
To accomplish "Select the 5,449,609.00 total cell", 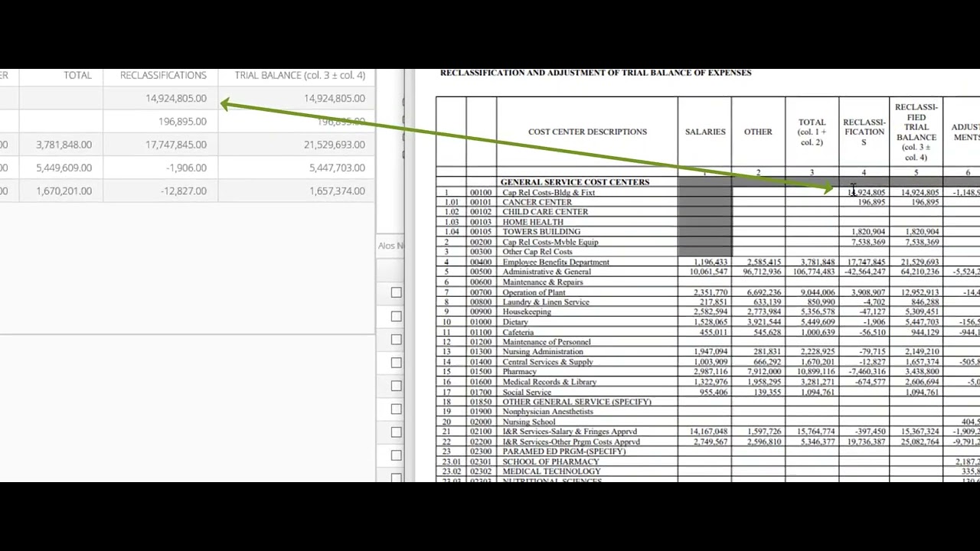I will pyautogui.click(x=64, y=168).
